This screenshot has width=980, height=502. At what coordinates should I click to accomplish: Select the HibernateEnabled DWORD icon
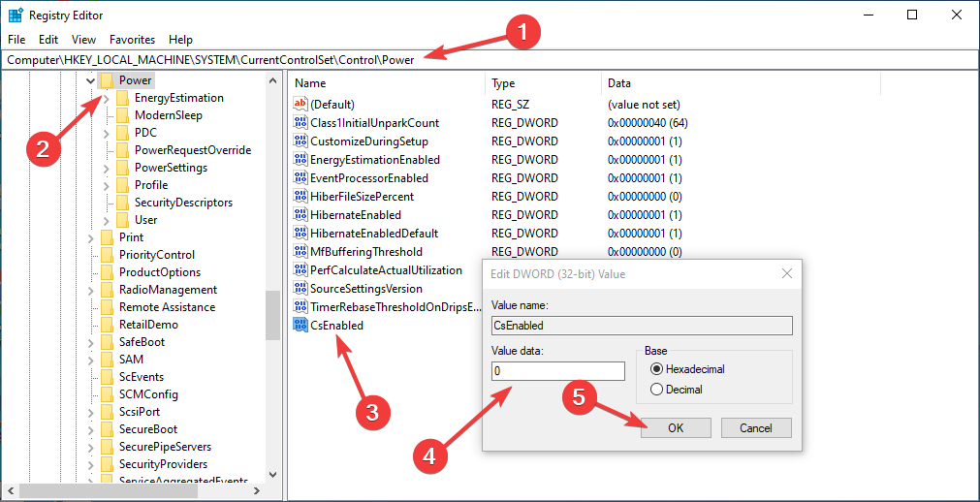300,215
